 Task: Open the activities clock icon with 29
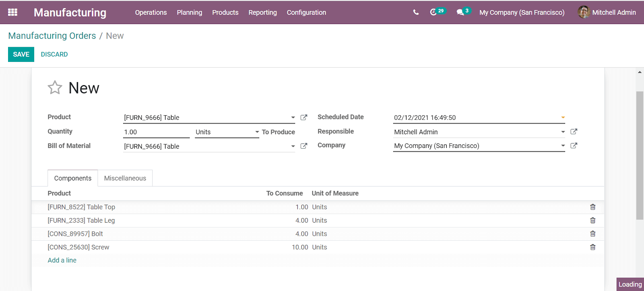click(437, 12)
